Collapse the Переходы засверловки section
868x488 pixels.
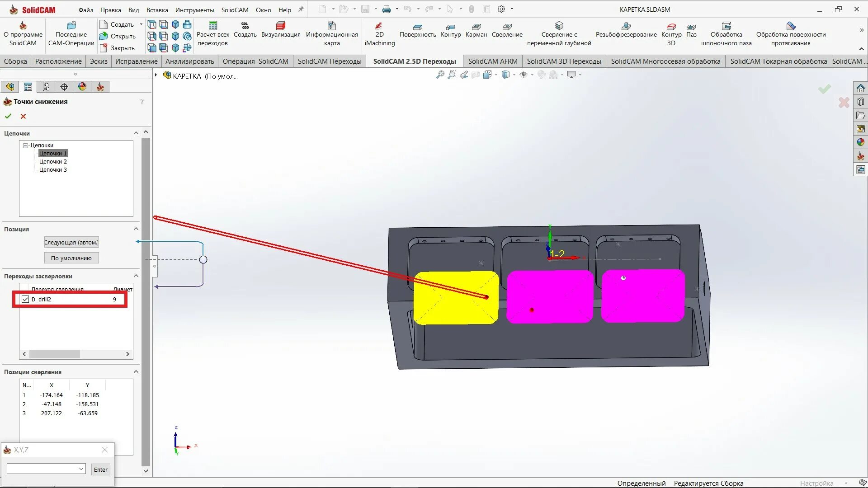(136, 276)
